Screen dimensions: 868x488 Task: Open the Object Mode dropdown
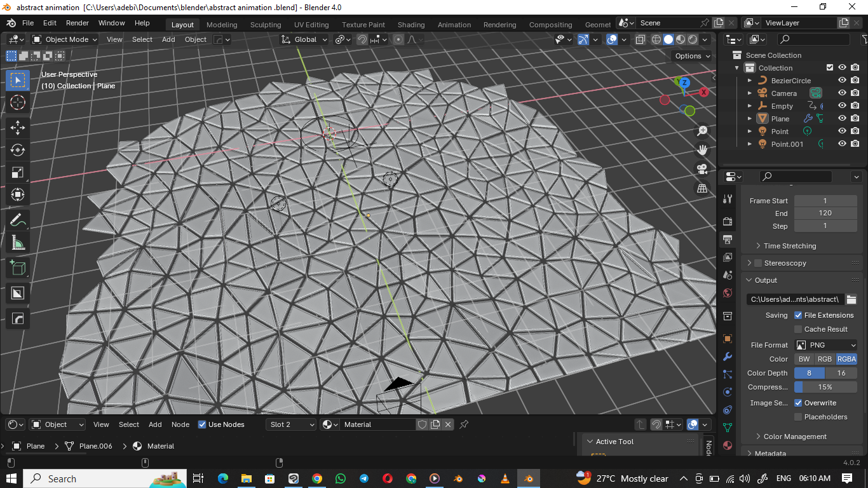click(x=65, y=39)
